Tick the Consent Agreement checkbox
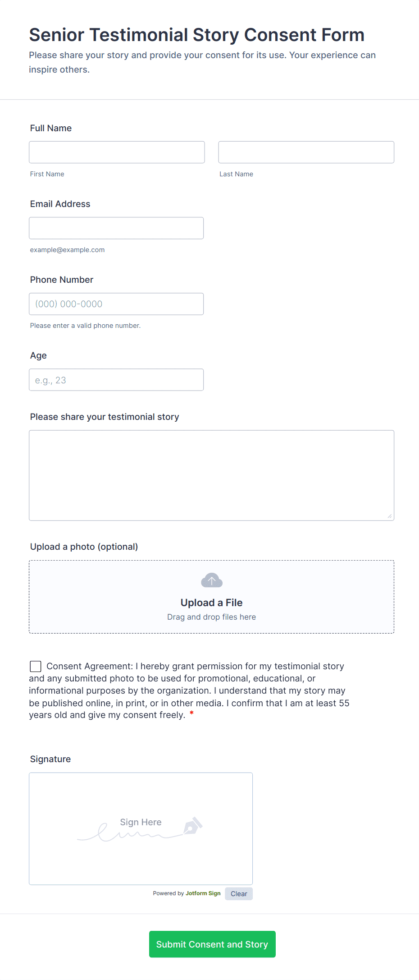Image resolution: width=419 pixels, height=980 pixels. [36, 666]
